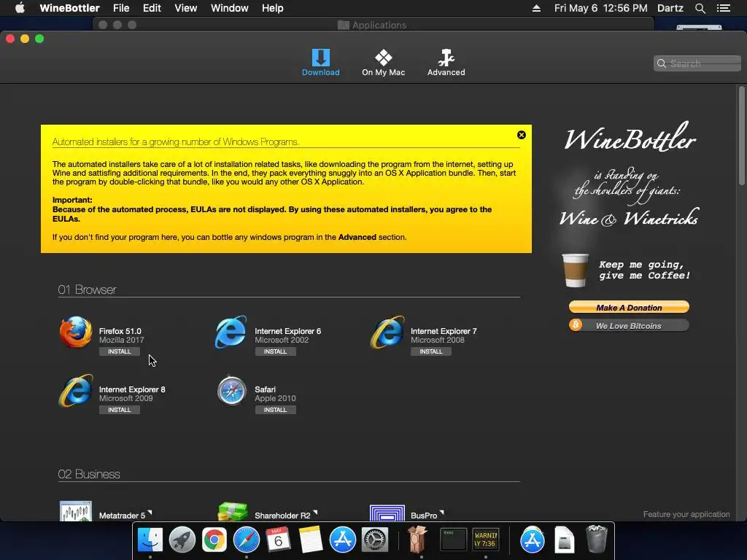The height and width of the screenshot is (560, 747).
Task: Open the disk image file in Dock
Action: pos(565,540)
